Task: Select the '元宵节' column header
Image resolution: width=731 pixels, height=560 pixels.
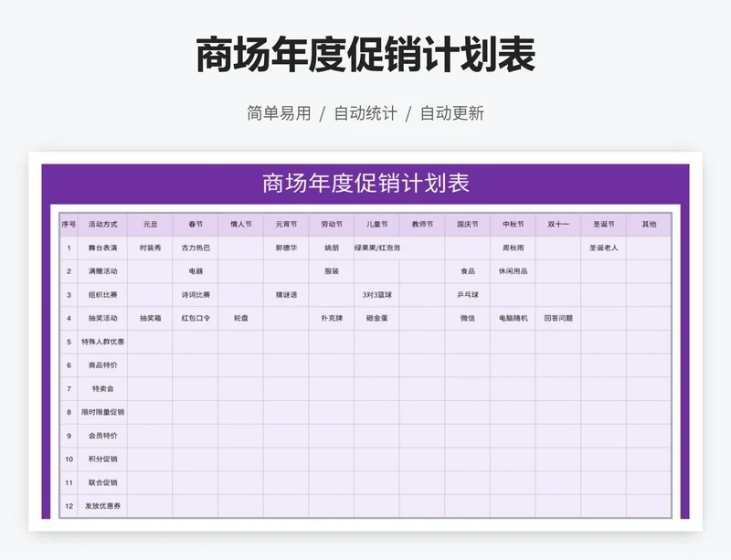Action: (x=286, y=225)
